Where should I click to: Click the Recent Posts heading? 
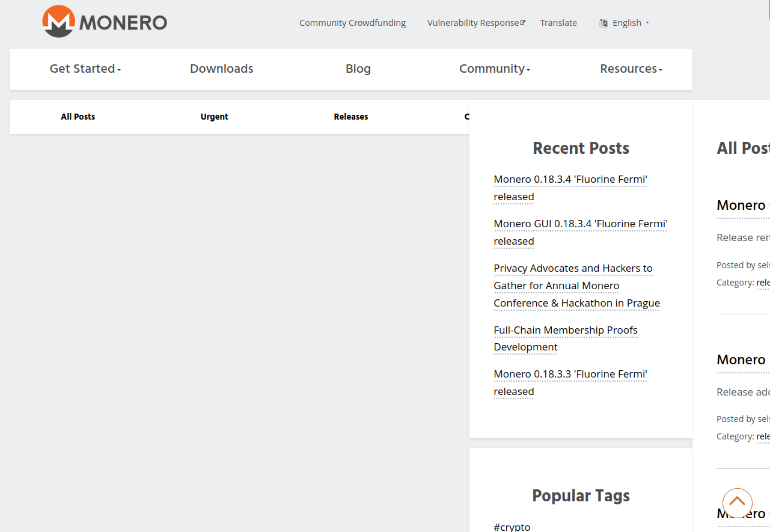click(581, 148)
